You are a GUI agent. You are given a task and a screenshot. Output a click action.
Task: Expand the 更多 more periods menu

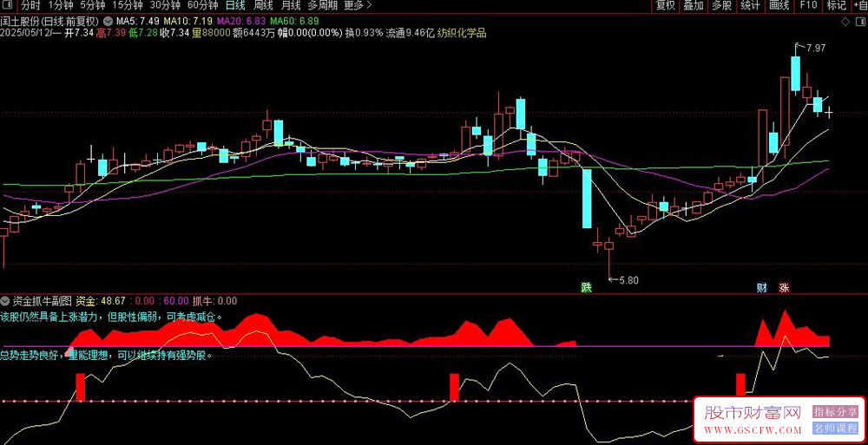click(x=358, y=5)
